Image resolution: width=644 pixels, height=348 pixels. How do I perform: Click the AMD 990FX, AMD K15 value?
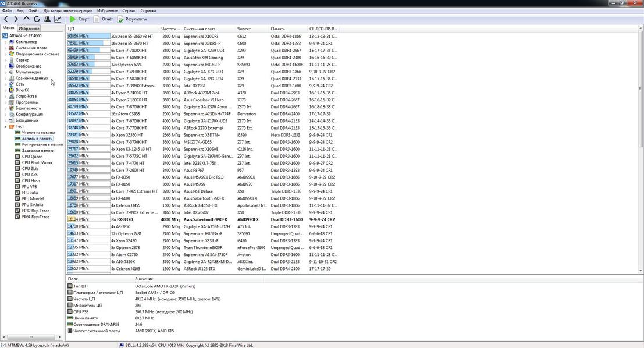click(155, 331)
